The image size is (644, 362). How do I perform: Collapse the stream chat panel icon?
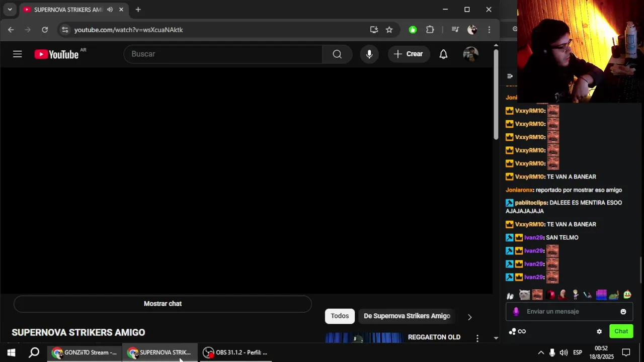tap(510, 76)
